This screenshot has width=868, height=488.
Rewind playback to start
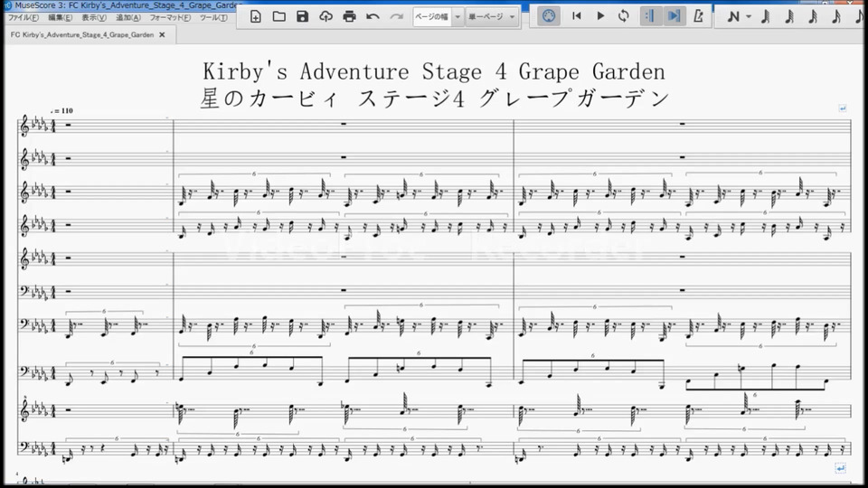[x=576, y=16]
